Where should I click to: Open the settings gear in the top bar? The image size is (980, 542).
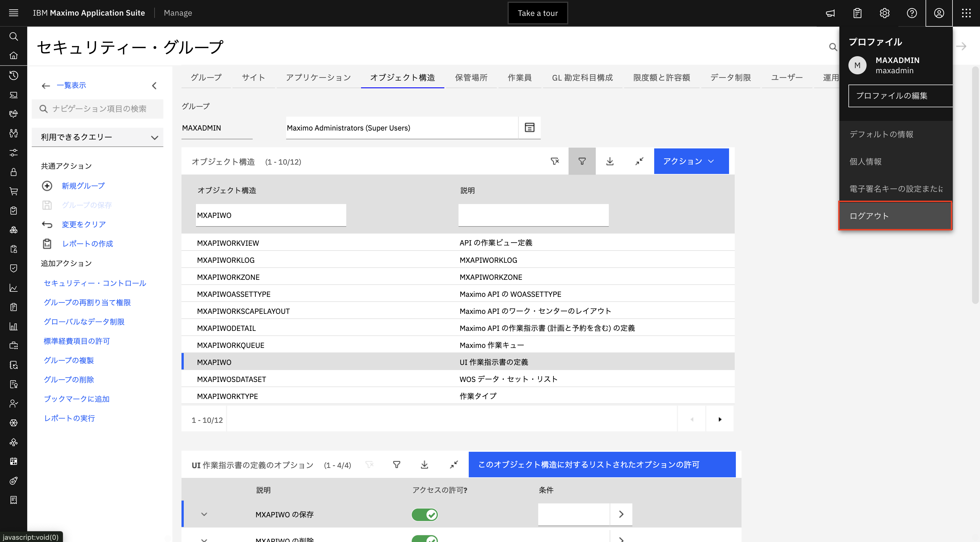(x=884, y=12)
